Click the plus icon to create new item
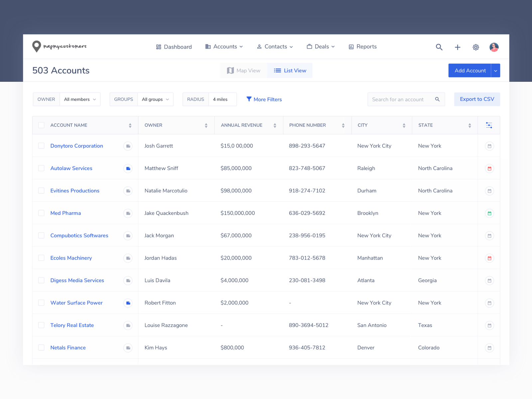The height and width of the screenshot is (399, 532). 458,47
